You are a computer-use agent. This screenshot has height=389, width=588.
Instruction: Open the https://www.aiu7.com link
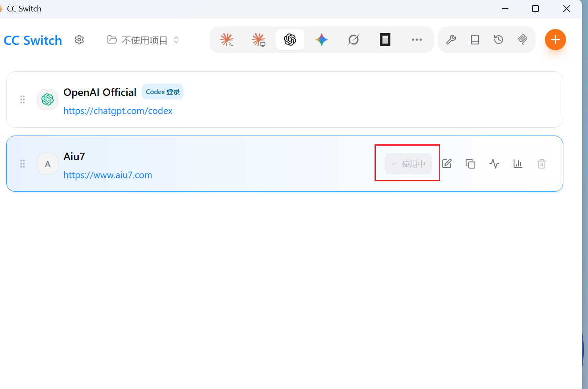[108, 175]
